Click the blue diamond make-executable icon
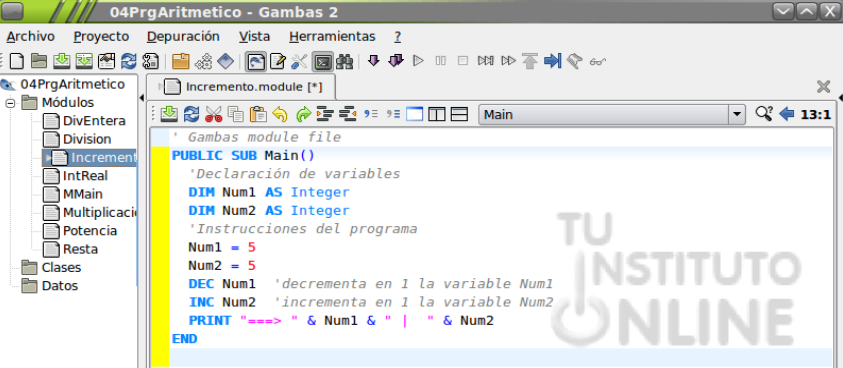Screen dimensions: 843x368 pyautogui.click(x=225, y=61)
